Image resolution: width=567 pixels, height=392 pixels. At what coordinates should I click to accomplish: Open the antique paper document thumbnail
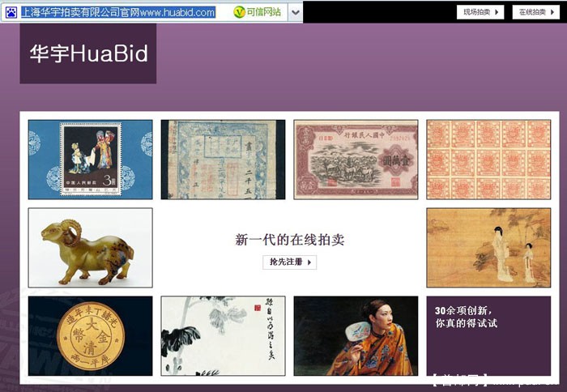pyautogui.click(x=223, y=160)
